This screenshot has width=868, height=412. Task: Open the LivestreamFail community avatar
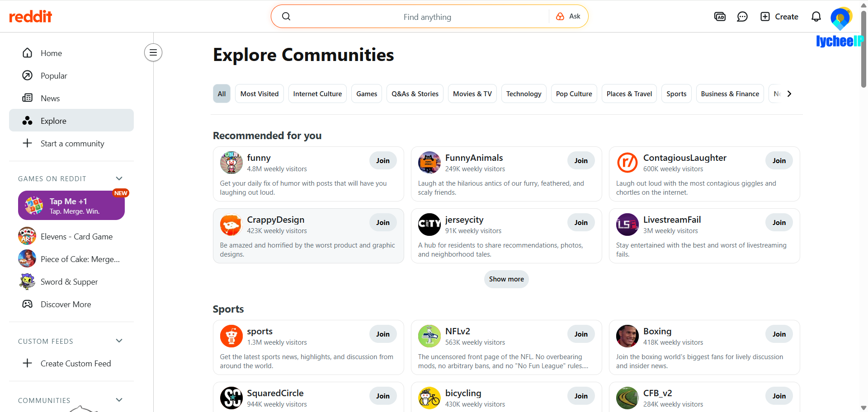tap(627, 225)
